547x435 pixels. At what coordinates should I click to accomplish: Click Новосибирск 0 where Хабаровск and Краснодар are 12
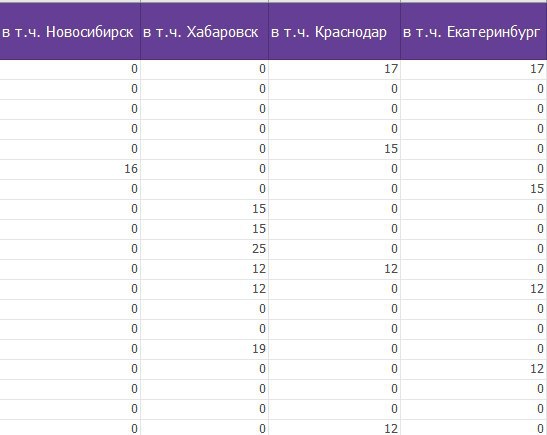coord(70,269)
